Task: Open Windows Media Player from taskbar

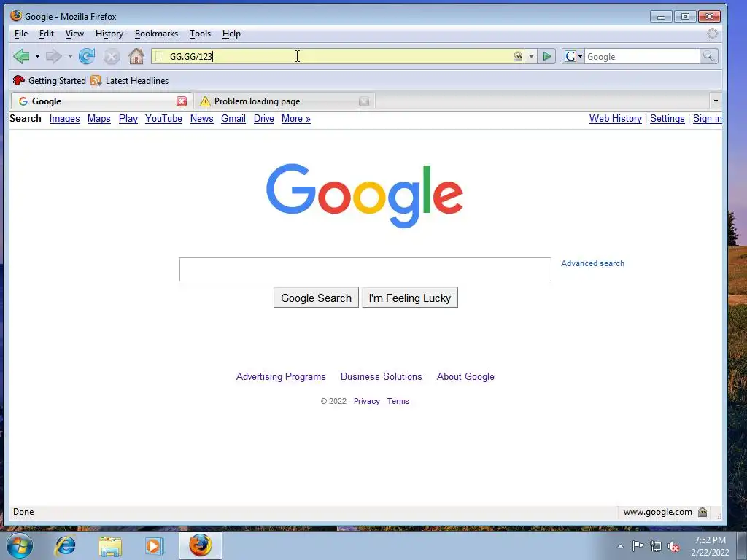Action: click(x=154, y=545)
